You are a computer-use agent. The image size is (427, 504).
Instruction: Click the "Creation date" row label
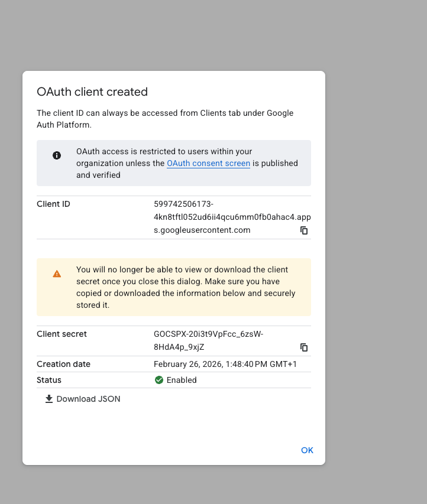(x=63, y=364)
